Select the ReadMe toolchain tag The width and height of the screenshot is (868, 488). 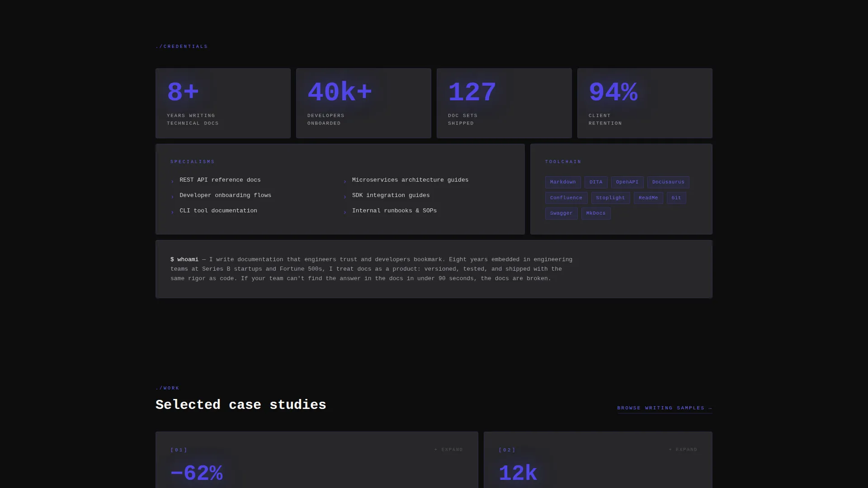click(x=648, y=198)
